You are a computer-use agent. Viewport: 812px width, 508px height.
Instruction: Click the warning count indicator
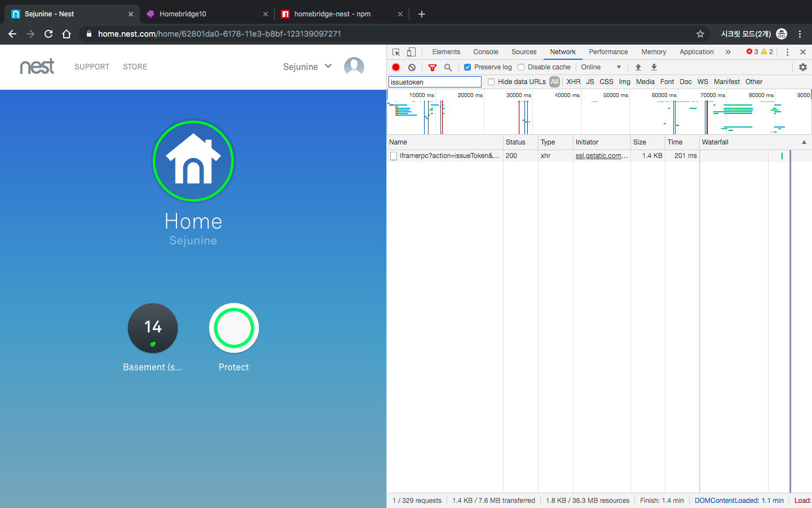(767, 52)
